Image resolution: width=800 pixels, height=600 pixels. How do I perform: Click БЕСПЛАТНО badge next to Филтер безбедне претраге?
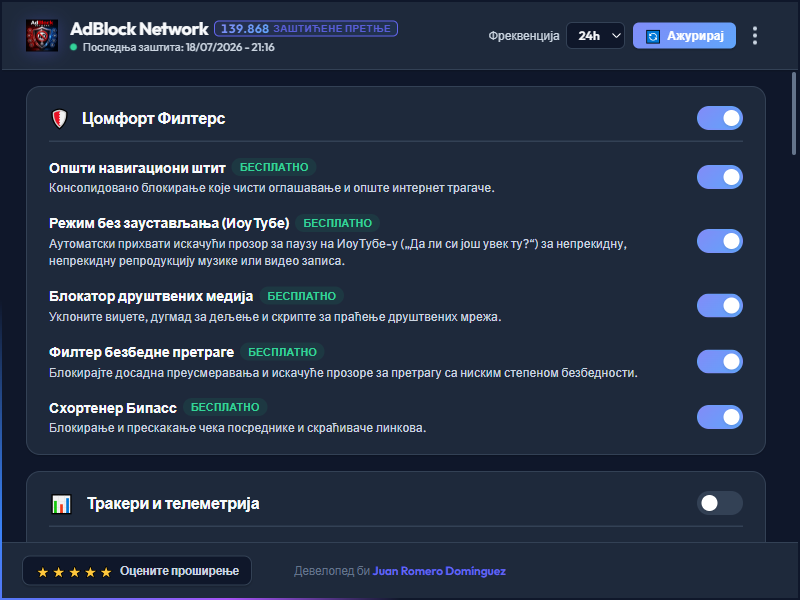tap(282, 353)
